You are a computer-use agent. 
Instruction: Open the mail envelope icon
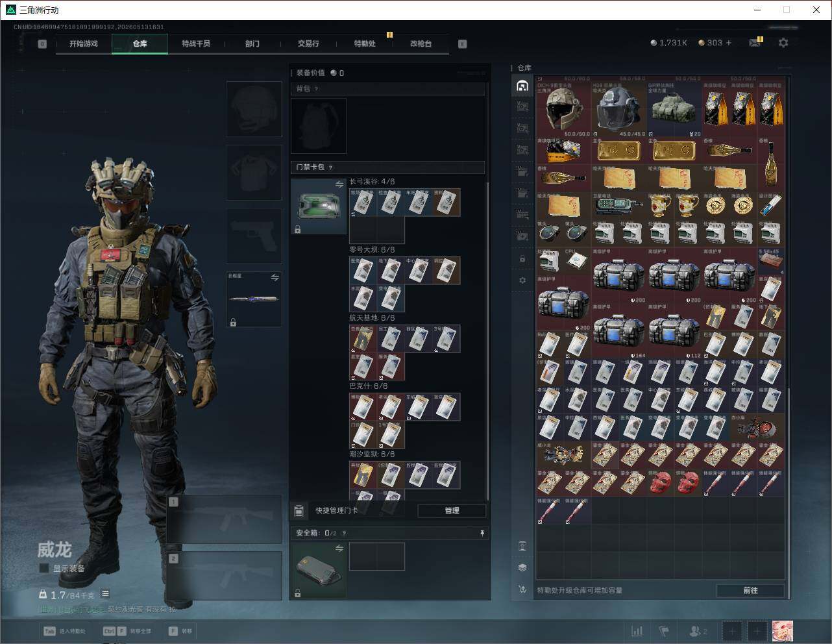[755, 43]
